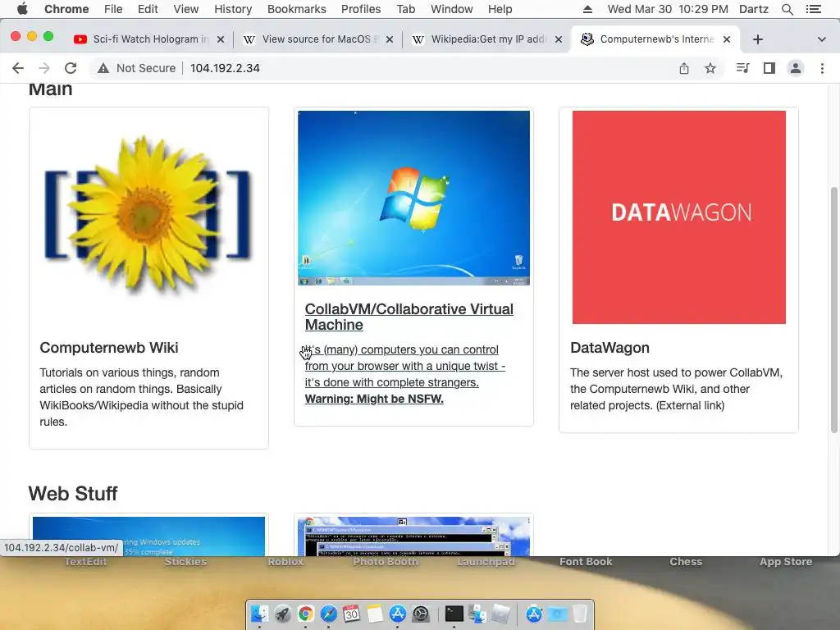Close the View source for MacOS tab

390,39
